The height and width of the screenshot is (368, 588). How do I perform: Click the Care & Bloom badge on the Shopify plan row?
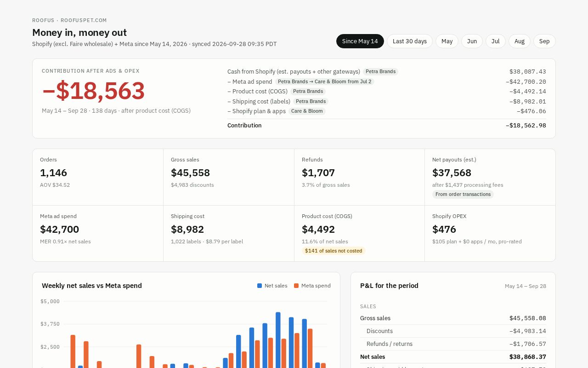click(x=307, y=111)
